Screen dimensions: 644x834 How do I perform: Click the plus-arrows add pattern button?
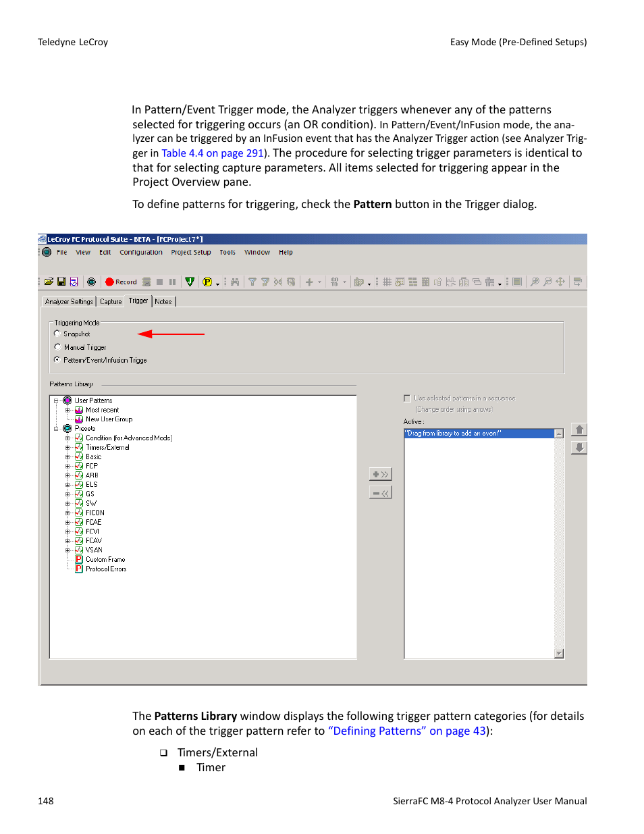(x=381, y=475)
